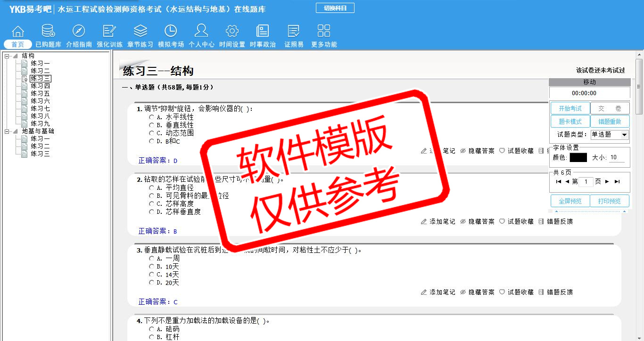Open 强化训练 edit icon
The width and height of the screenshot is (644, 341).
tap(109, 32)
